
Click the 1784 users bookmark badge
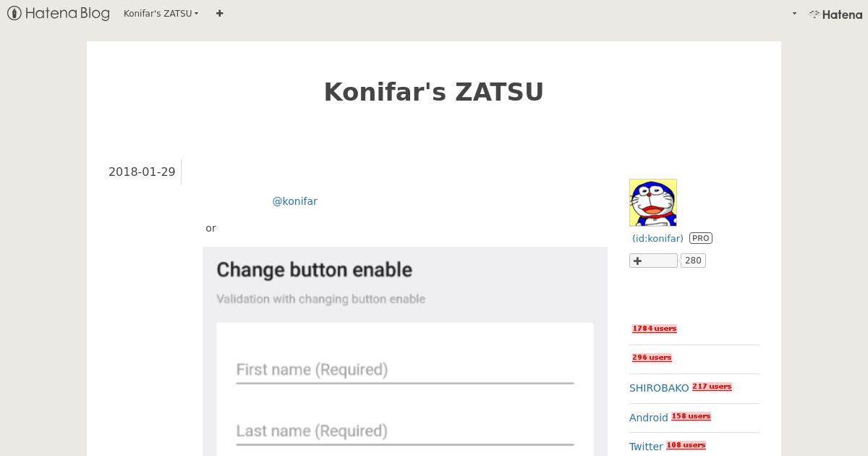[655, 329]
